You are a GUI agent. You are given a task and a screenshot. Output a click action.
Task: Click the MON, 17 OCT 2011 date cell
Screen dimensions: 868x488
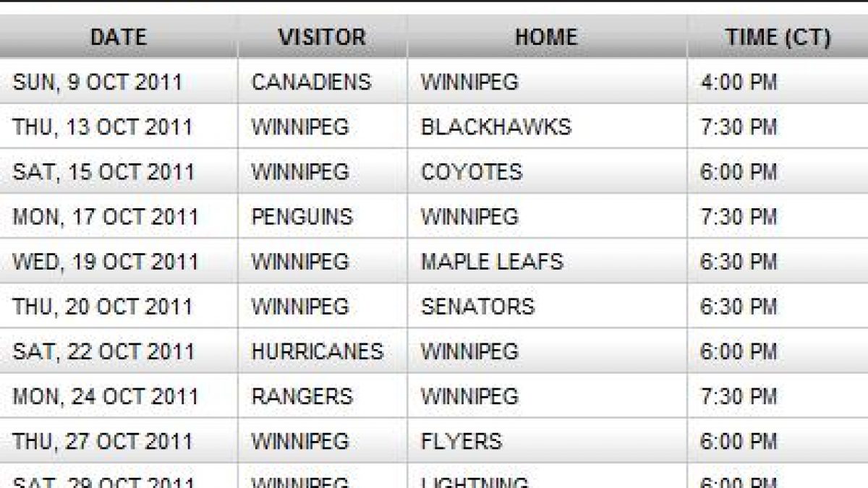click(x=105, y=217)
